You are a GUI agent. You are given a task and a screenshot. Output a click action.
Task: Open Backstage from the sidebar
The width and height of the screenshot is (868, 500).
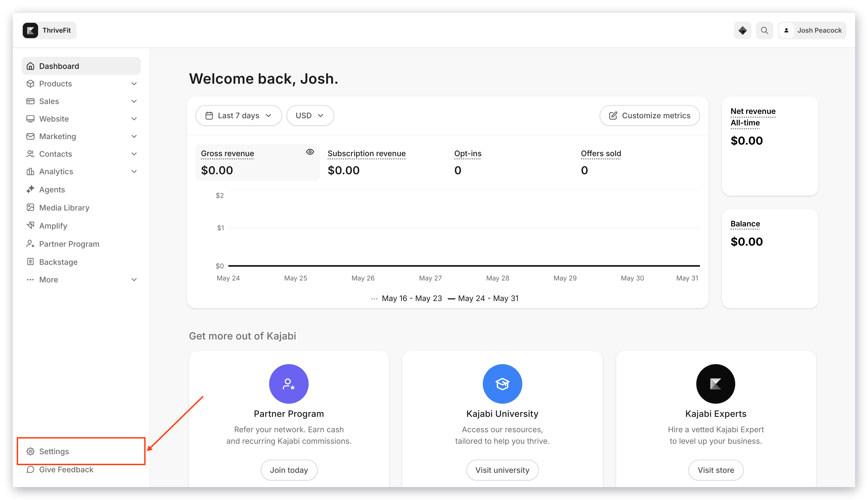81,262
